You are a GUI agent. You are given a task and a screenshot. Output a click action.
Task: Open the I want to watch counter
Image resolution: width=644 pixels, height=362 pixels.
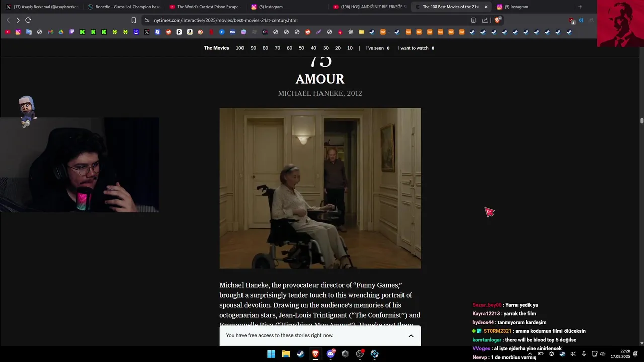tap(416, 48)
